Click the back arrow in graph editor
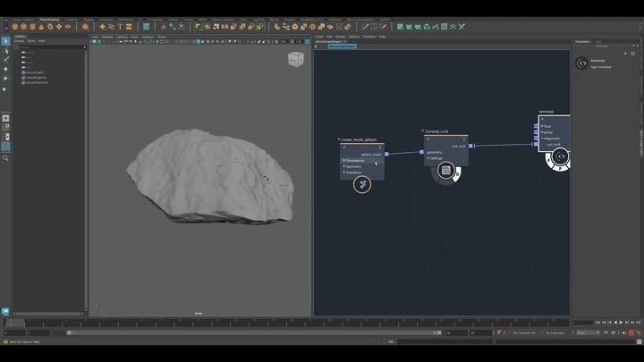 pos(316,46)
